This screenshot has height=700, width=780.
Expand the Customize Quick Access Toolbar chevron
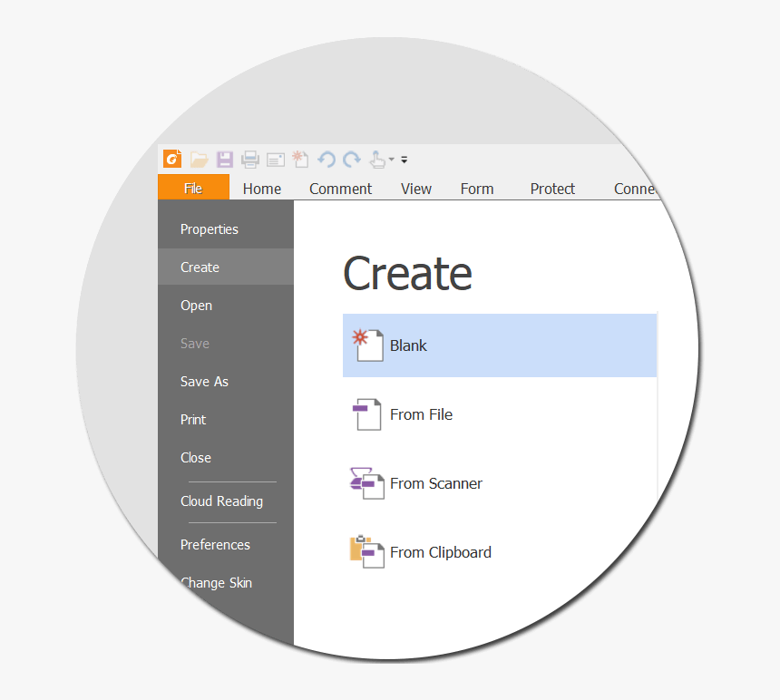point(405,160)
